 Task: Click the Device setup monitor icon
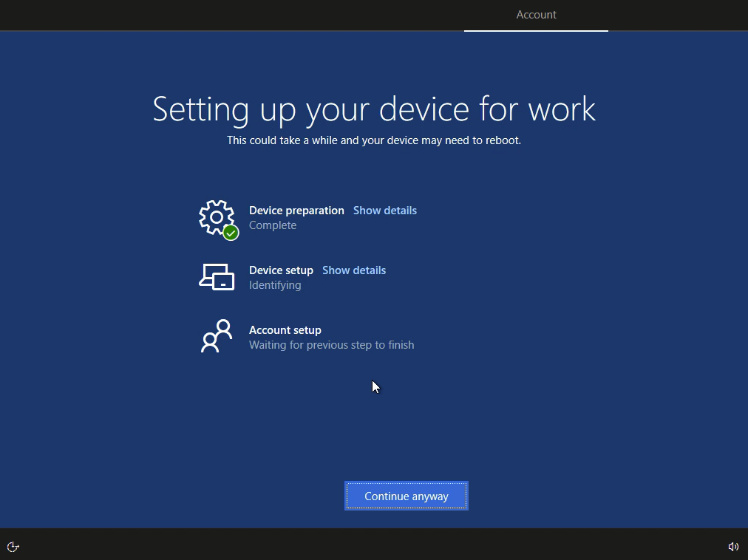(x=217, y=277)
